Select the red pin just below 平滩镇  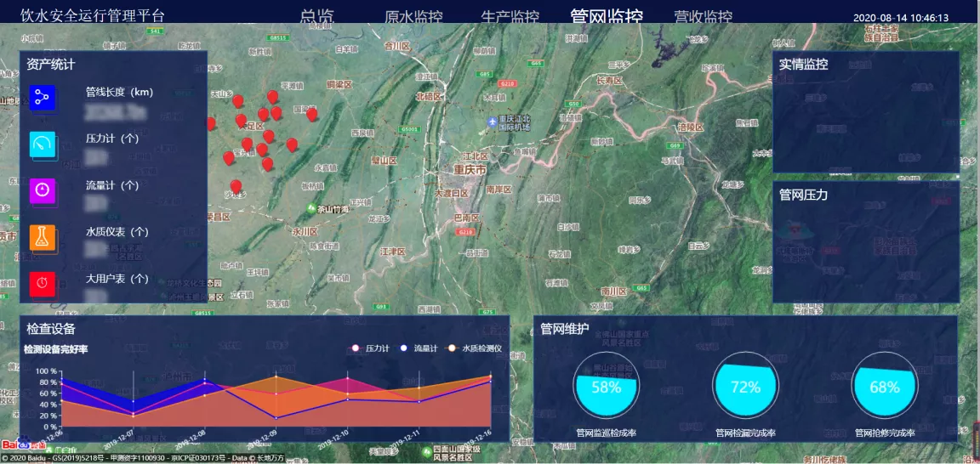click(272, 97)
